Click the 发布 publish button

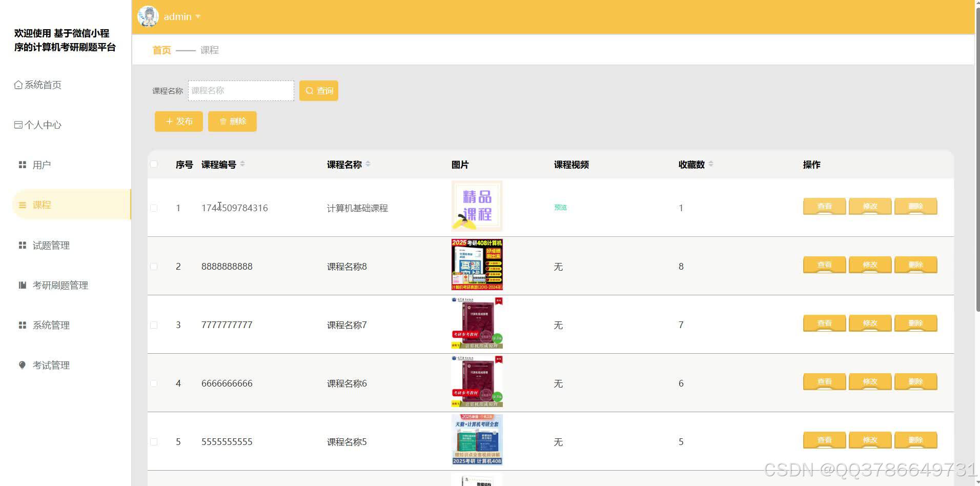pos(178,121)
